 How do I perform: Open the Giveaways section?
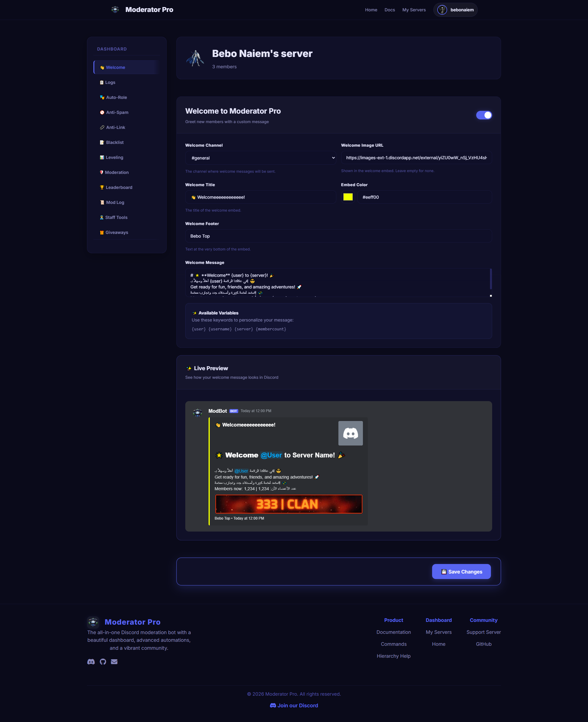pyautogui.click(x=127, y=232)
